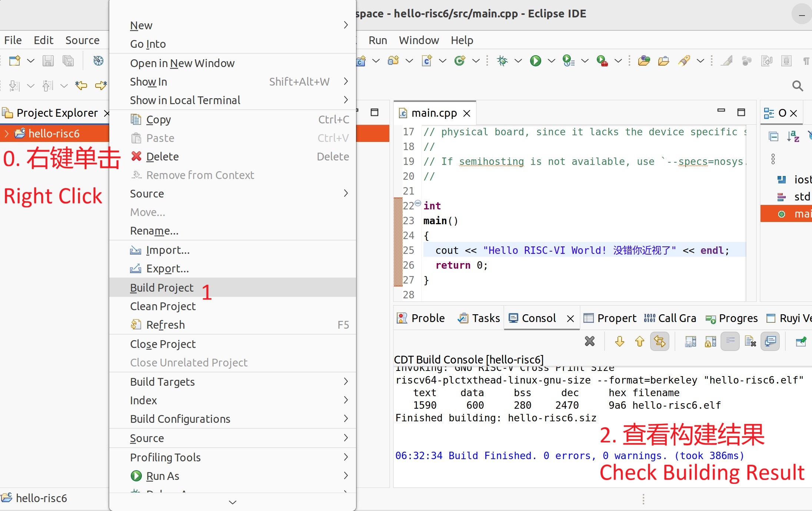
Task: Open the Window menu
Action: pos(419,40)
